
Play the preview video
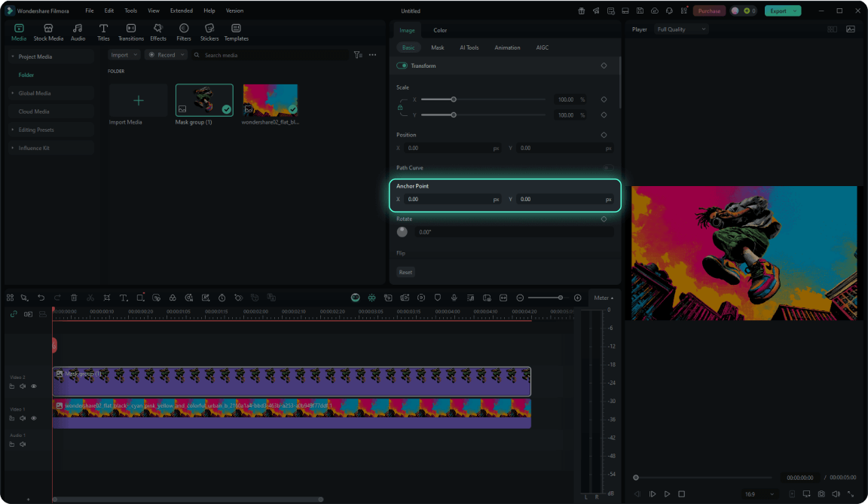[x=667, y=494]
